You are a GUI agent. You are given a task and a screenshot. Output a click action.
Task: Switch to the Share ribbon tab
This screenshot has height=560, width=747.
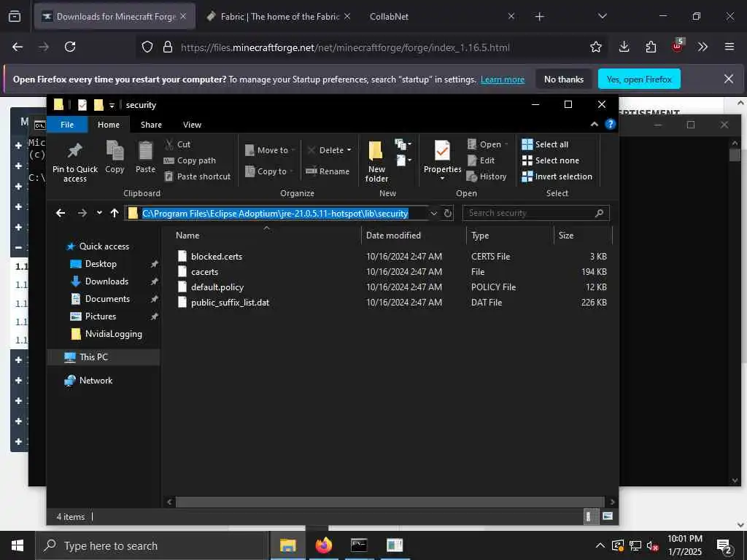click(x=151, y=125)
